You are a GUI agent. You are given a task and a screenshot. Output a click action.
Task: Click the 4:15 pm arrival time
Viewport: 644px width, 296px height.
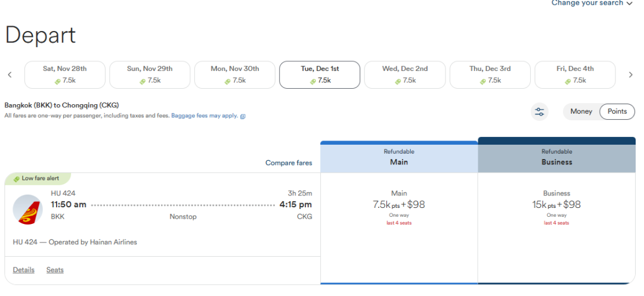pyautogui.click(x=296, y=204)
